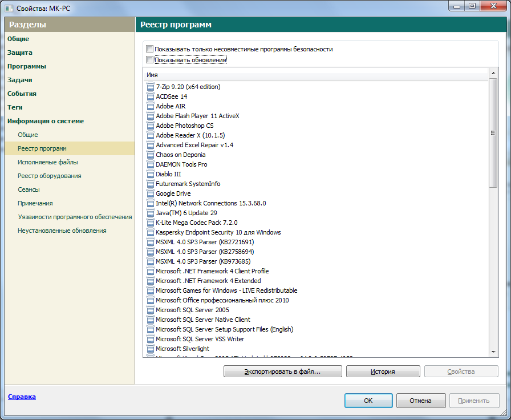
Task: Show the Сеансы subsection
Action: [29, 189]
